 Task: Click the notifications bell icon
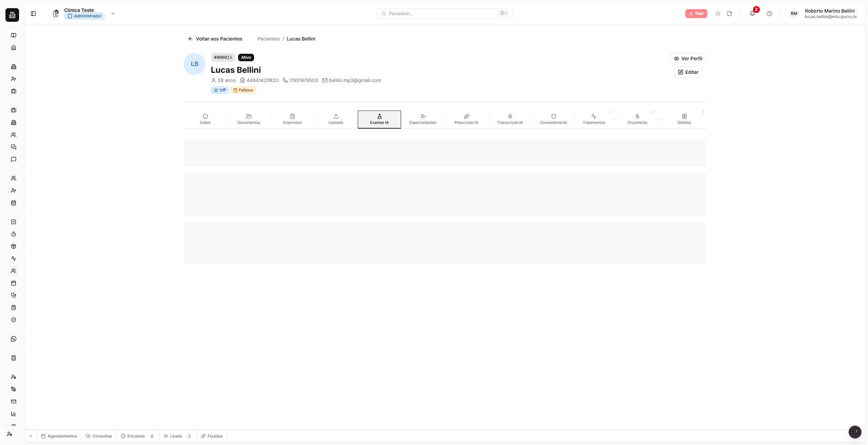752,14
